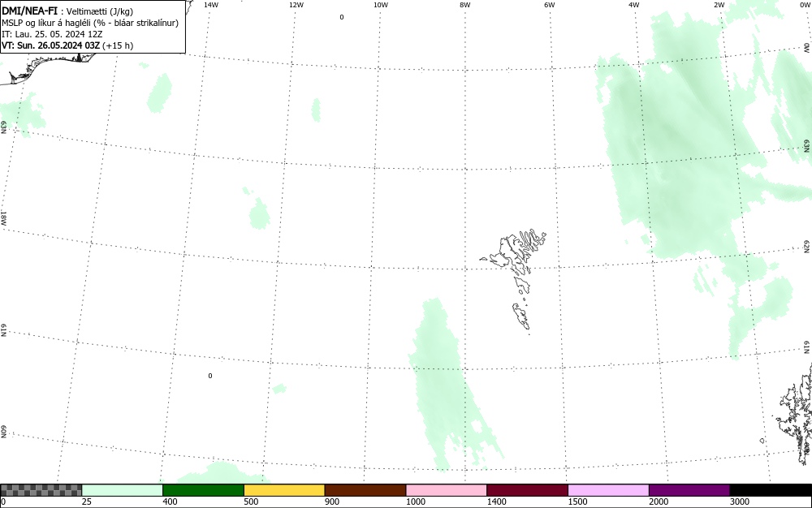
Task: Click the 4W longitude label
Action: click(634, 5)
